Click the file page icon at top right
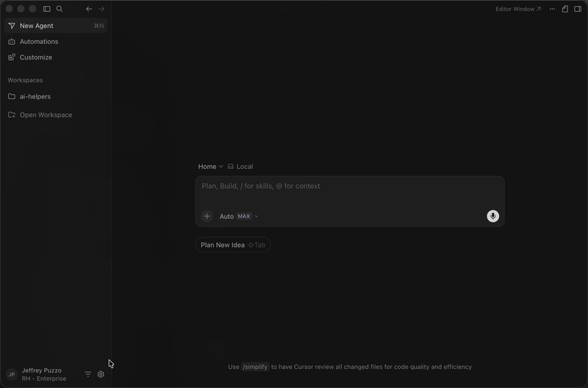 pyautogui.click(x=565, y=9)
